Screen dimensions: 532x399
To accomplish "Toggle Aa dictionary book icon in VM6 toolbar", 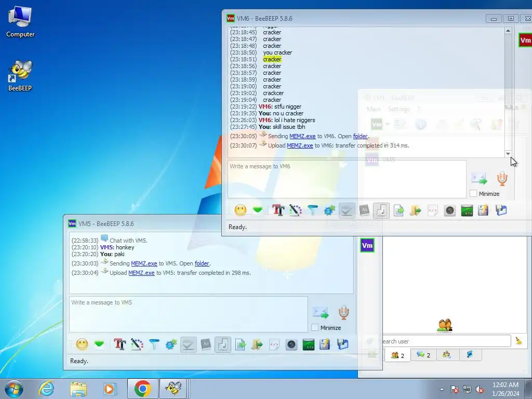I will point(364,210).
